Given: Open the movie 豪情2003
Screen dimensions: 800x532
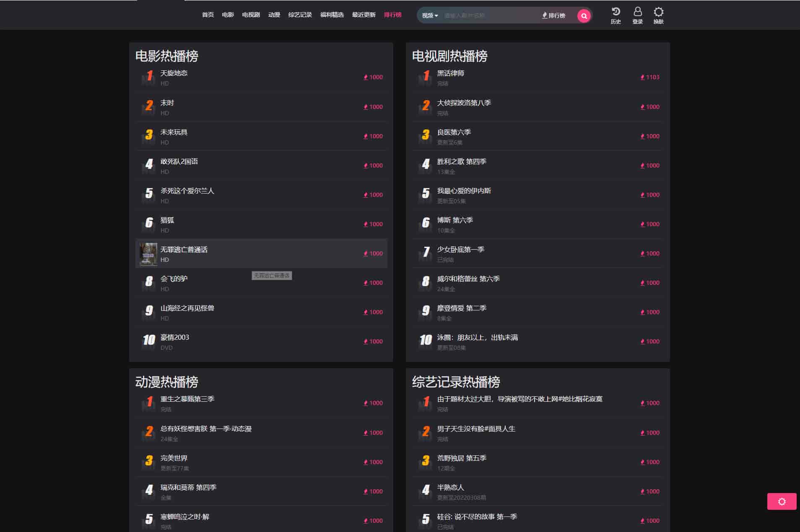Looking at the screenshot, I should click(x=175, y=337).
